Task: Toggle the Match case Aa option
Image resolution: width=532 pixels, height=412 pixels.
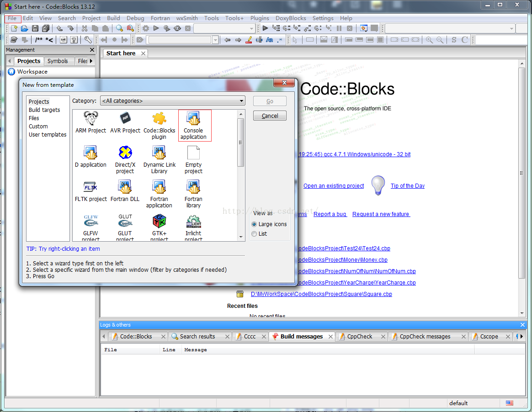Action: (x=269, y=40)
